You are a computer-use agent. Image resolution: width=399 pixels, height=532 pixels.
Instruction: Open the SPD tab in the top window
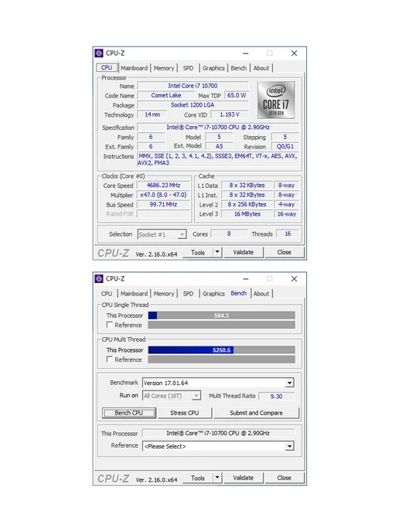click(188, 68)
